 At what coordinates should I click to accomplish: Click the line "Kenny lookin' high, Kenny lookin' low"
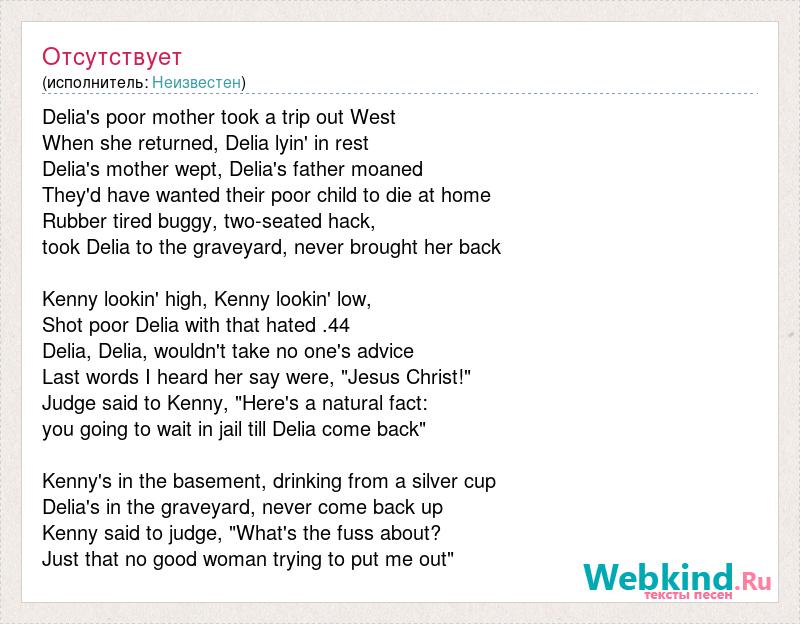(x=207, y=299)
